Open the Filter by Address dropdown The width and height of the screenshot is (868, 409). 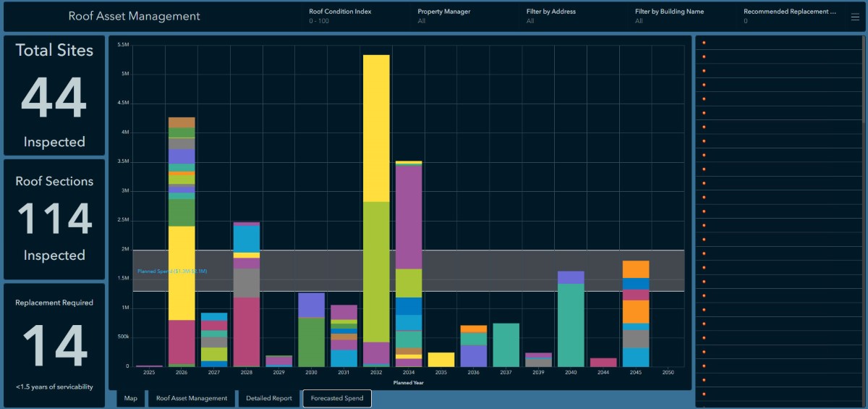[572, 16]
